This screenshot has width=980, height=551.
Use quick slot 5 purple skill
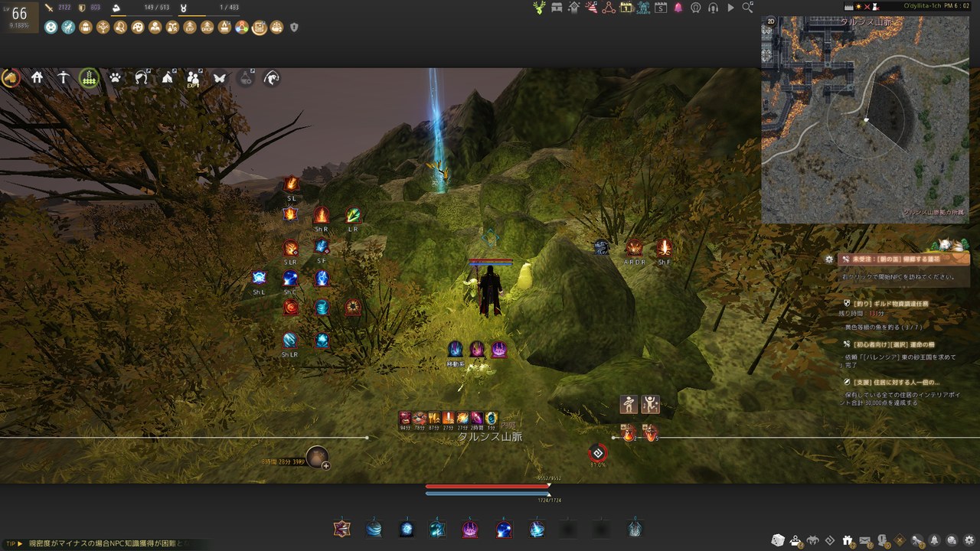470,528
